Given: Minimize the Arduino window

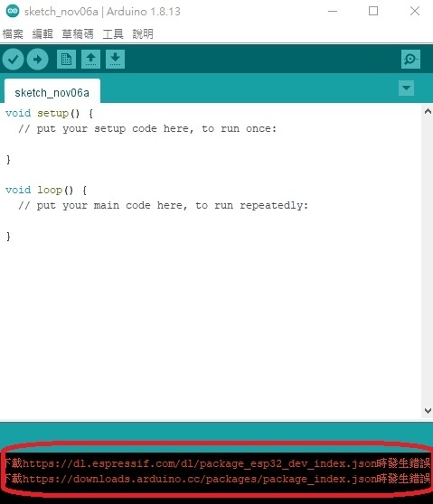Looking at the screenshot, I should coord(333,11).
